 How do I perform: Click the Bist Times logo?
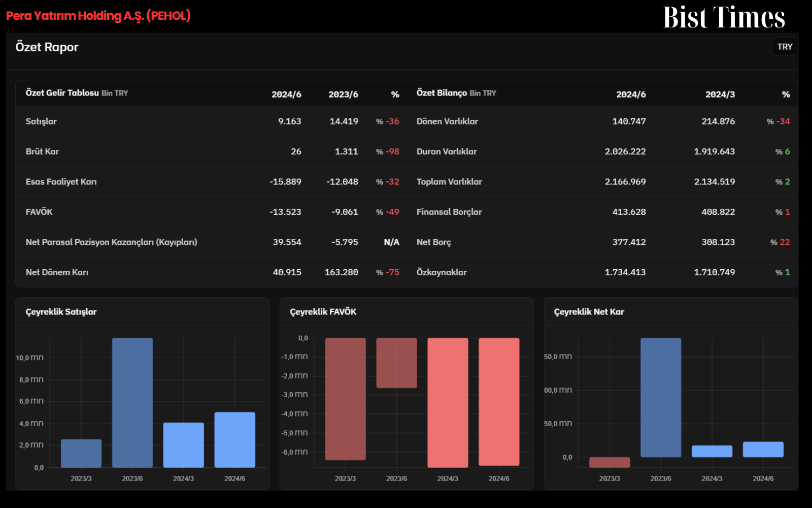pyautogui.click(x=724, y=17)
